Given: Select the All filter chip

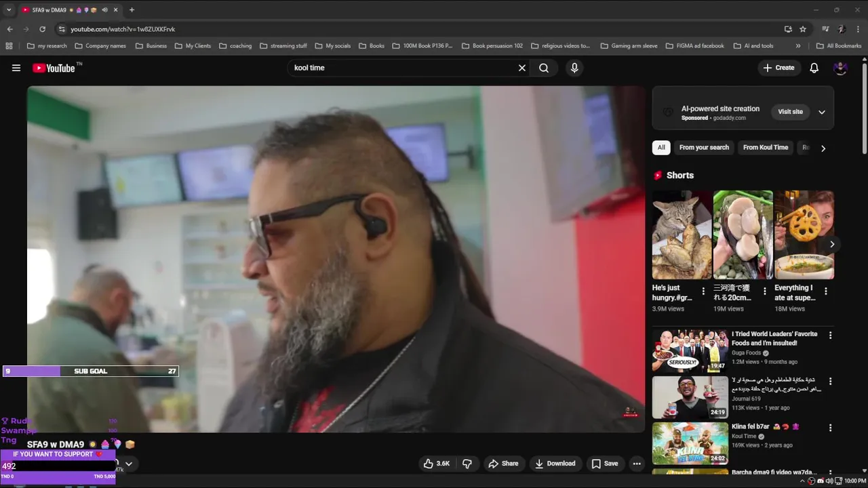Looking at the screenshot, I should (x=661, y=148).
